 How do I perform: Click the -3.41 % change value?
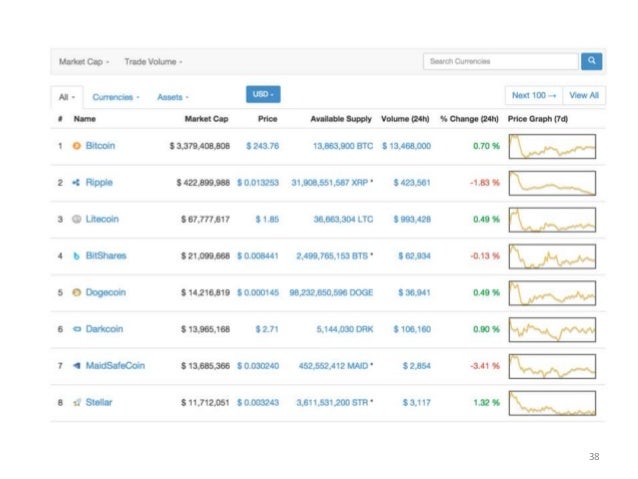click(x=485, y=365)
